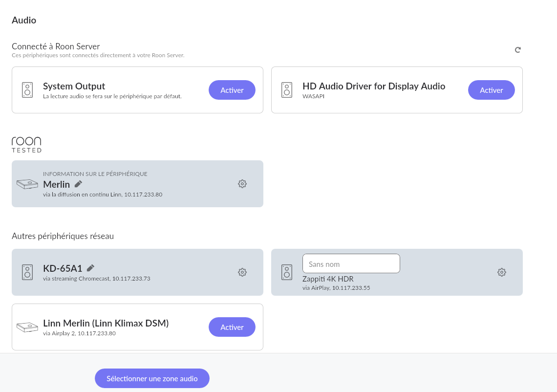The image size is (557, 392).
Task: Activate HD Audio Driver for Display Audio
Action: pos(491,90)
